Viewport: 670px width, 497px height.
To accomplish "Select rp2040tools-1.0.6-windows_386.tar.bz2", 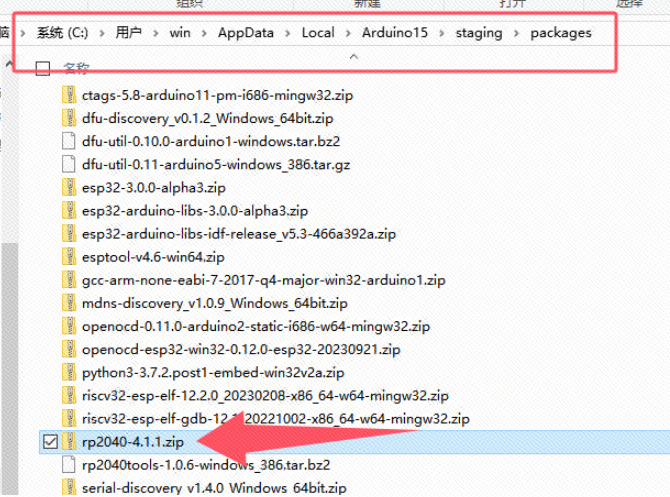I will (206, 465).
